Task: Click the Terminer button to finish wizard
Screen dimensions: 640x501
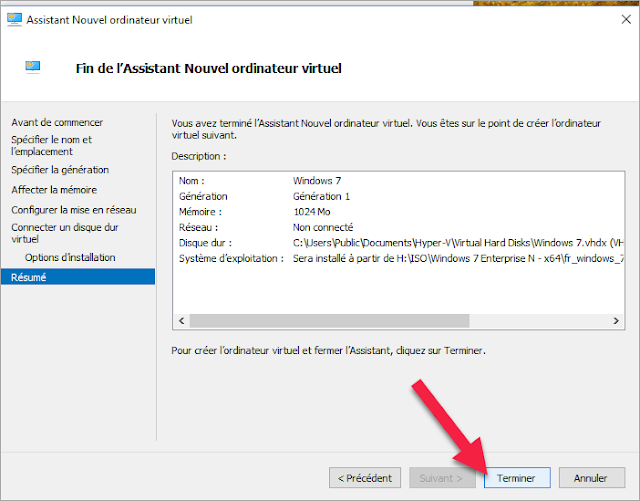Action: [x=517, y=478]
